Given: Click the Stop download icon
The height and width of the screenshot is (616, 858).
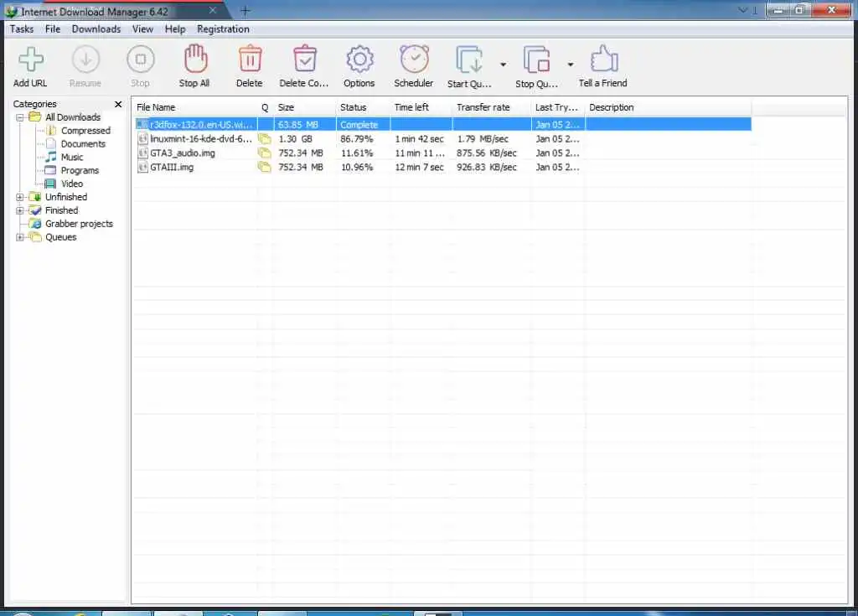Looking at the screenshot, I should coord(141,60).
